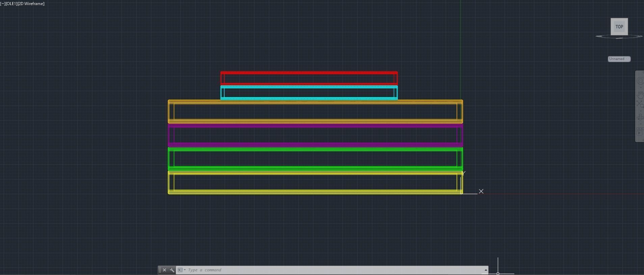644x275 pixels.
Task: Open command line customize wrench
Action: coord(172,270)
